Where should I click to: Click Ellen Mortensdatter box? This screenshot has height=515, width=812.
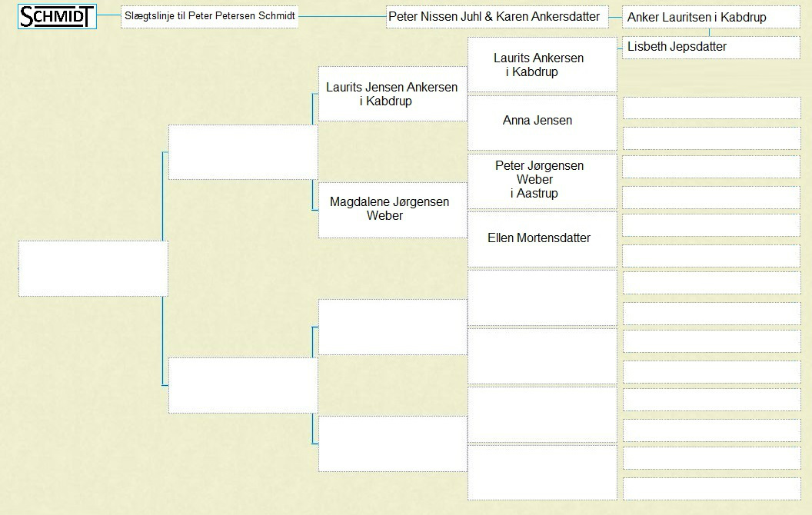542,240
